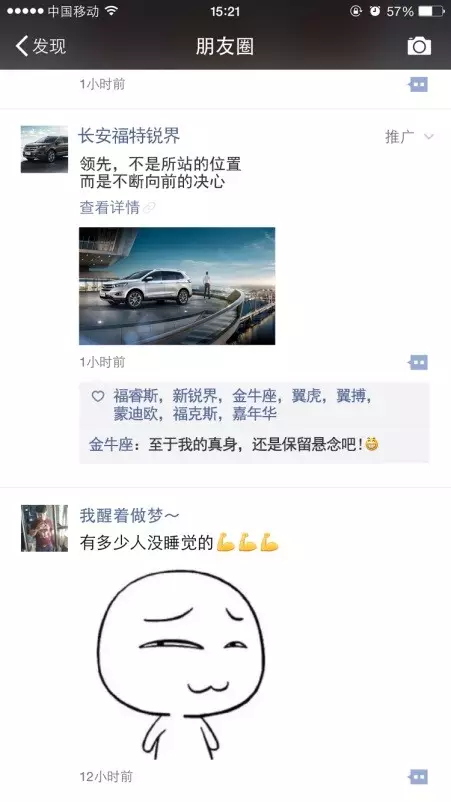The image size is (451, 802).
Task: Go back to 发现 with the back arrow
Action: tap(41, 46)
